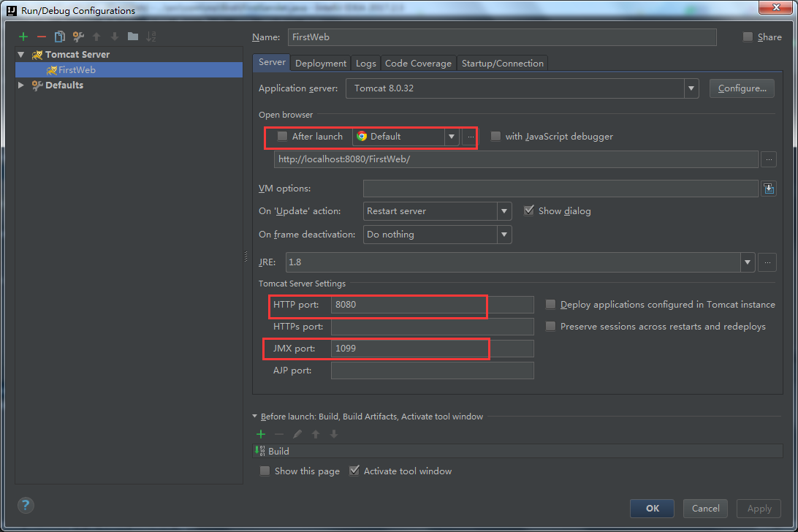Sort configurations alphabetically with the sort icon

pyautogui.click(x=151, y=37)
